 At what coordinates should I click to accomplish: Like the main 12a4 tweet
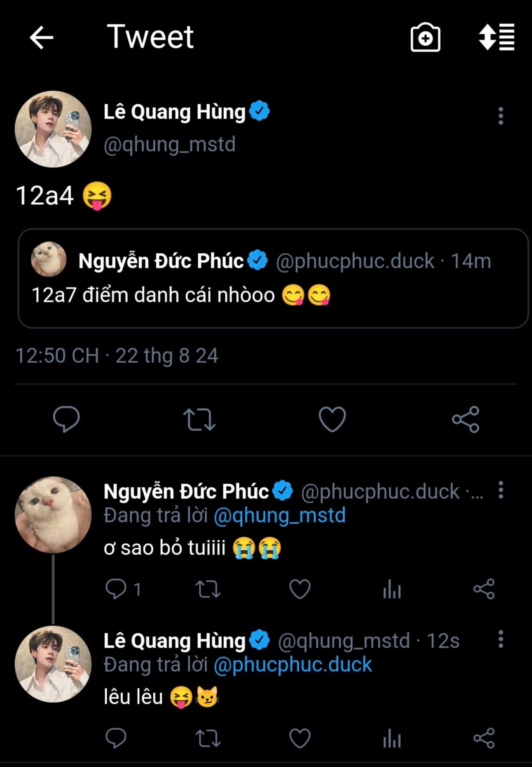332,419
